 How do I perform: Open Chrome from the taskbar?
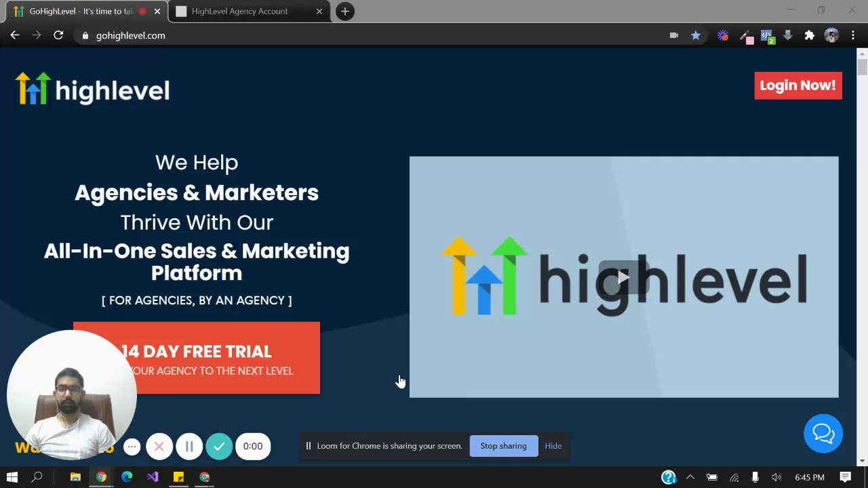[101, 477]
